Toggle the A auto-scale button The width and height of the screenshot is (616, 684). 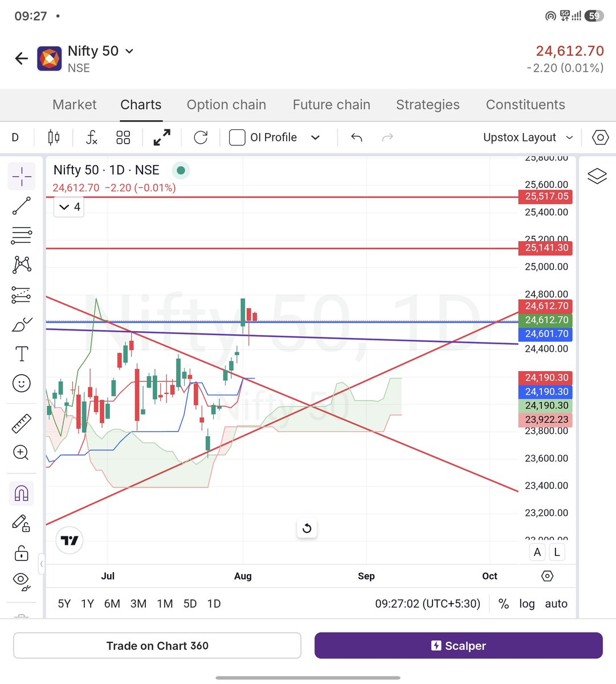[x=537, y=552]
